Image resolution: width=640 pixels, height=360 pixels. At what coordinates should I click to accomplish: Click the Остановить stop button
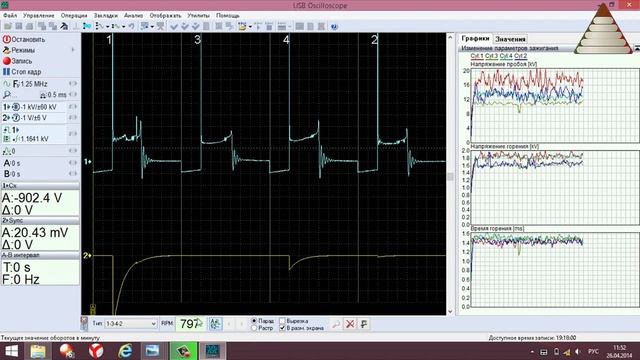tap(24, 40)
